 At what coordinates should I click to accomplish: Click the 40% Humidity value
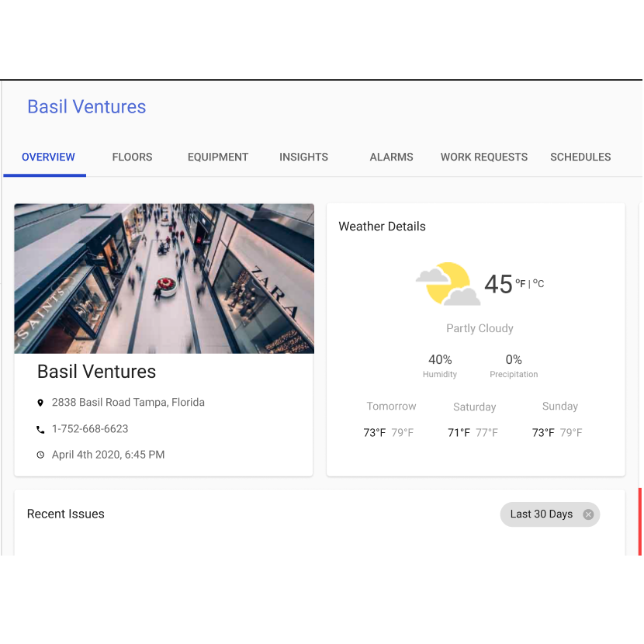click(440, 360)
